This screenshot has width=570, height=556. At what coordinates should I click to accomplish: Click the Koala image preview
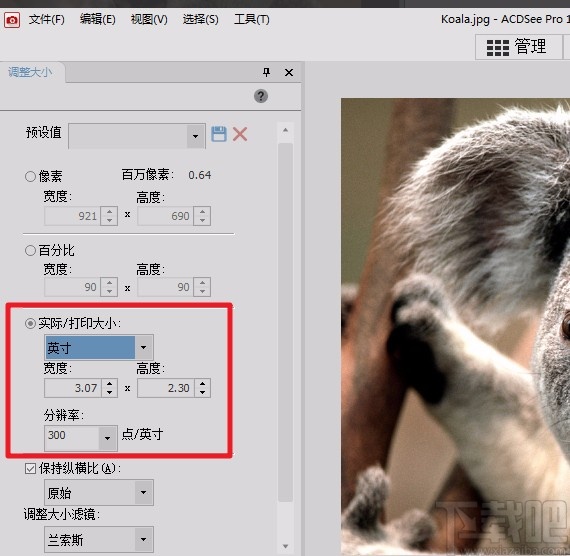455,326
